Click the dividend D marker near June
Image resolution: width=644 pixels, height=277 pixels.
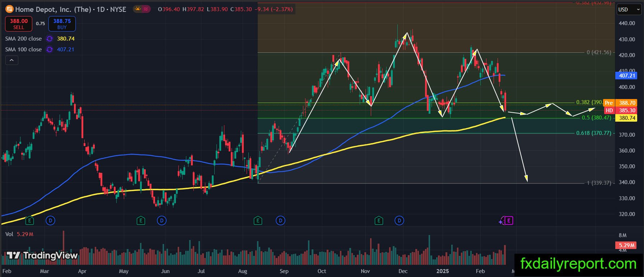[x=162, y=220]
